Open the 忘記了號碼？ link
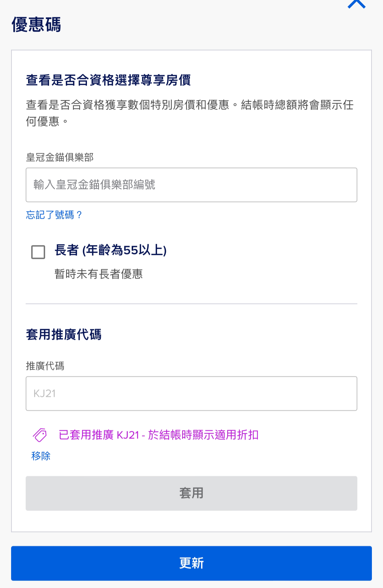The image size is (383, 588). click(x=54, y=215)
